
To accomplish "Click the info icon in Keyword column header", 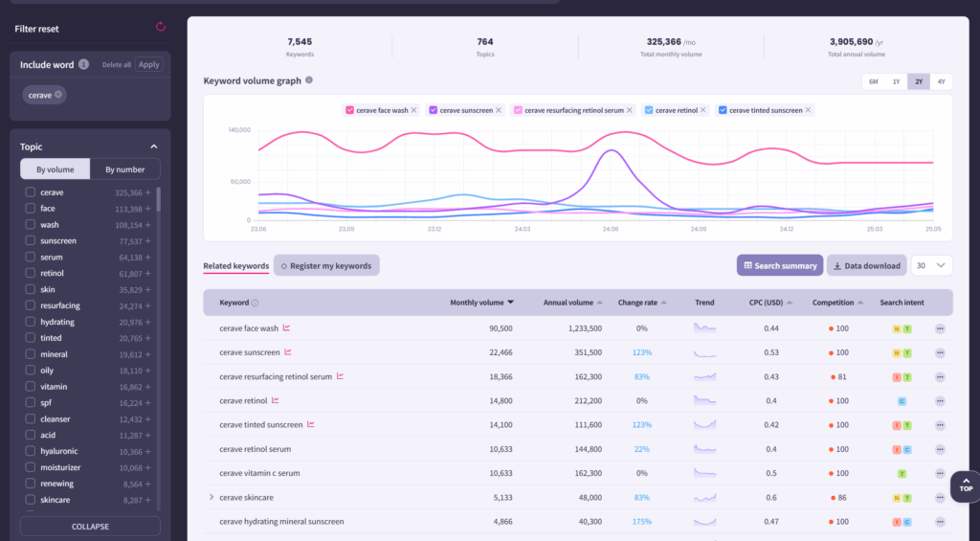I will point(255,303).
